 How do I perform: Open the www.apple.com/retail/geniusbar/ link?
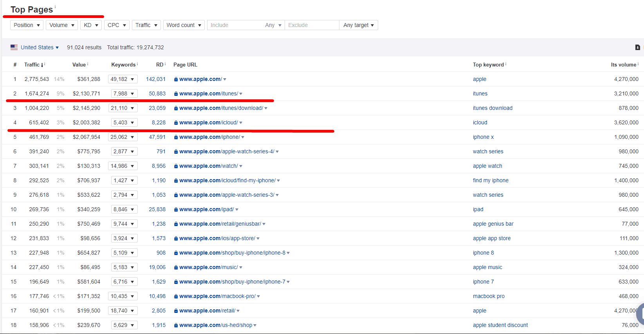coord(220,224)
